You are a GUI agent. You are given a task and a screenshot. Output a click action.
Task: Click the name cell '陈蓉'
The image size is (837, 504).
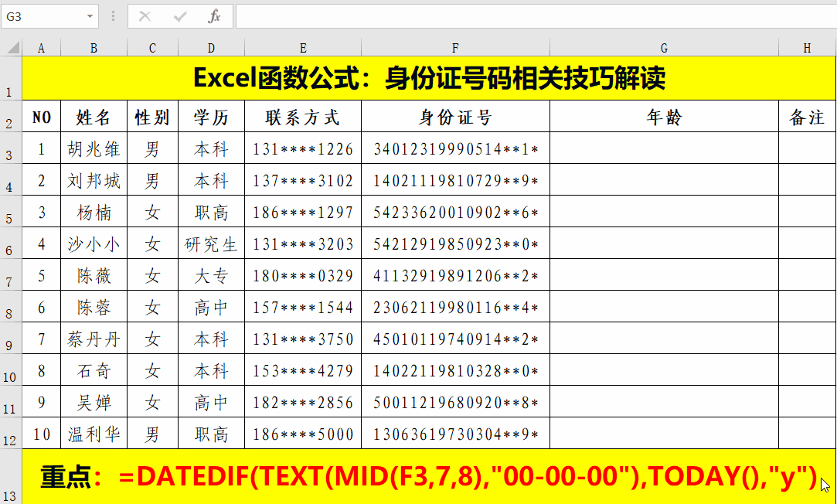94,306
